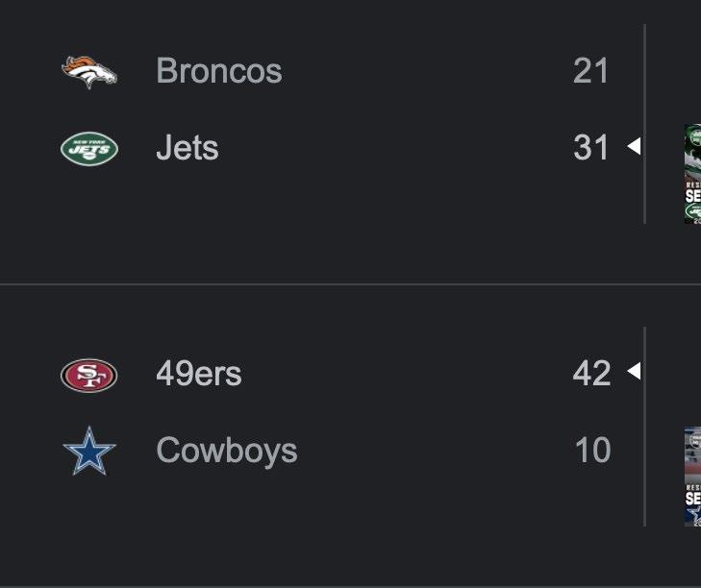Image resolution: width=701 pixels, height=588 pixels.
Task: Open the Jets team name link
Action: tap(187, 148)
